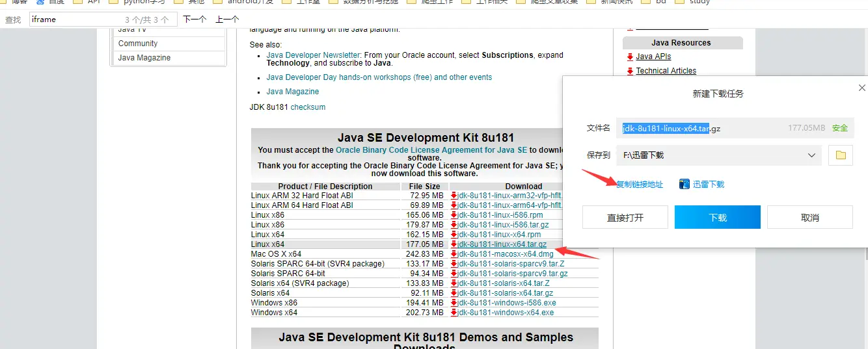Open the Java Magazine link in See also
868x349 pixels.
tap(292, 92)
